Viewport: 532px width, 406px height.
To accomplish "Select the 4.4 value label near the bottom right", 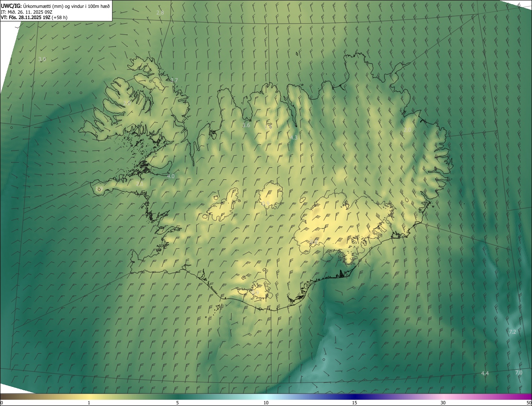I will [485, 374].
